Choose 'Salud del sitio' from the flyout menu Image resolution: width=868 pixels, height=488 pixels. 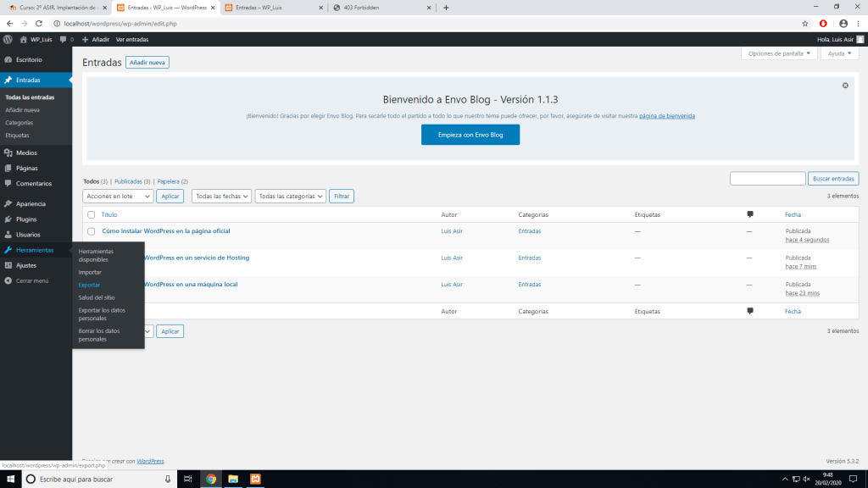[x=97, y=297]
